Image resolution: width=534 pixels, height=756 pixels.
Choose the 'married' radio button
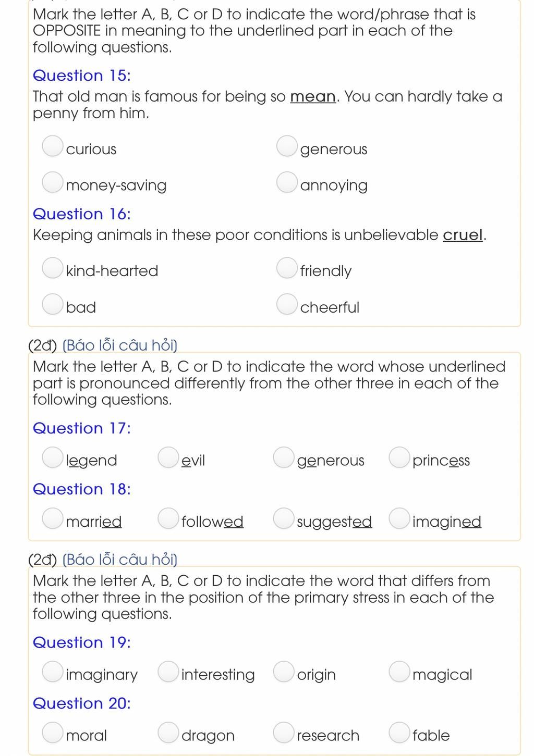click(53, 518)
